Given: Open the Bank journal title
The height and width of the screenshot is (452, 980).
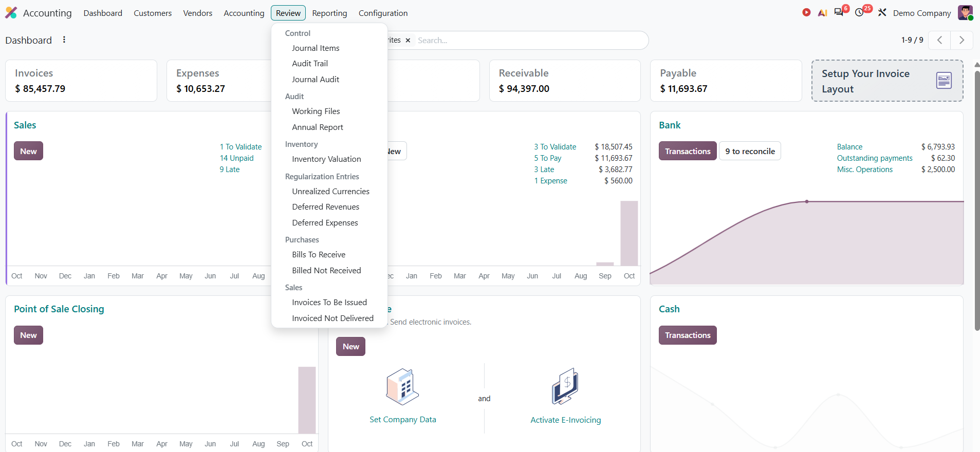Looking at the screenshot, I should 670,125.
